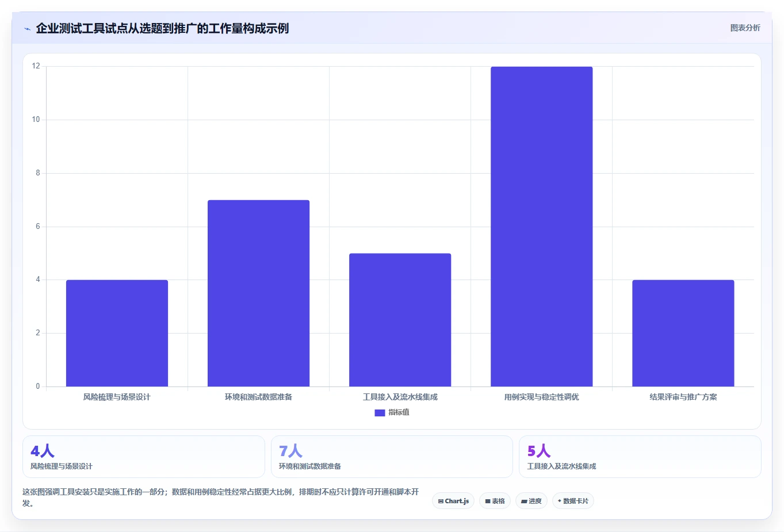Image resolution: width=784 pixels, height=532 pixels.
Task: Click the y-axis value 8
Action: tap(38, 173)
